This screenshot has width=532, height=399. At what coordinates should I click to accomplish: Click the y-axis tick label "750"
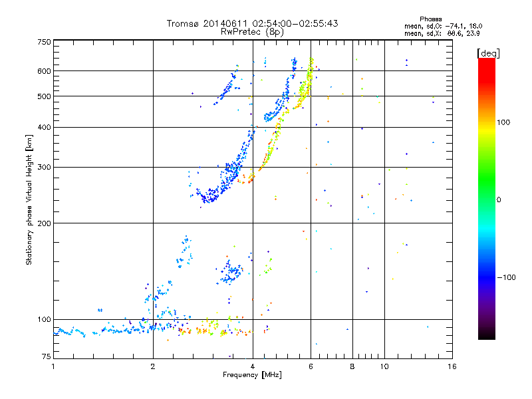44,42
